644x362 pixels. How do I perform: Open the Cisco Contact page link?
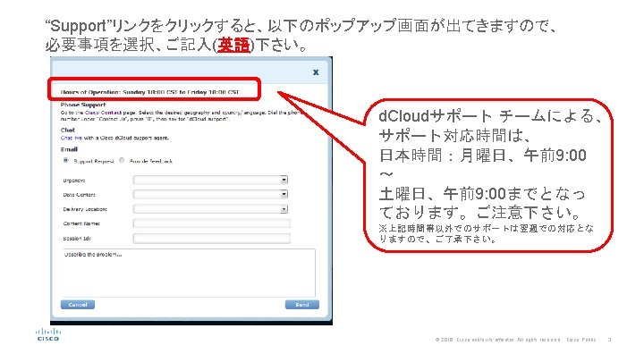(103, 113)
